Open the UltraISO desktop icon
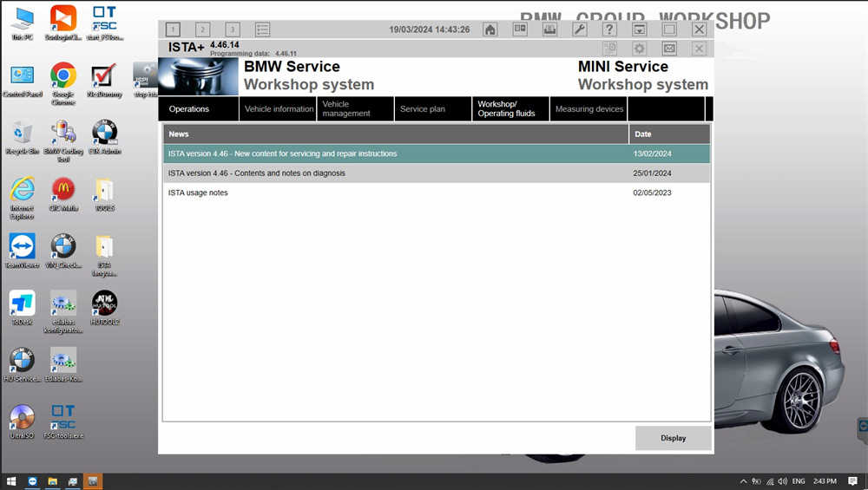Screen dimensions: 868x490 22,420
